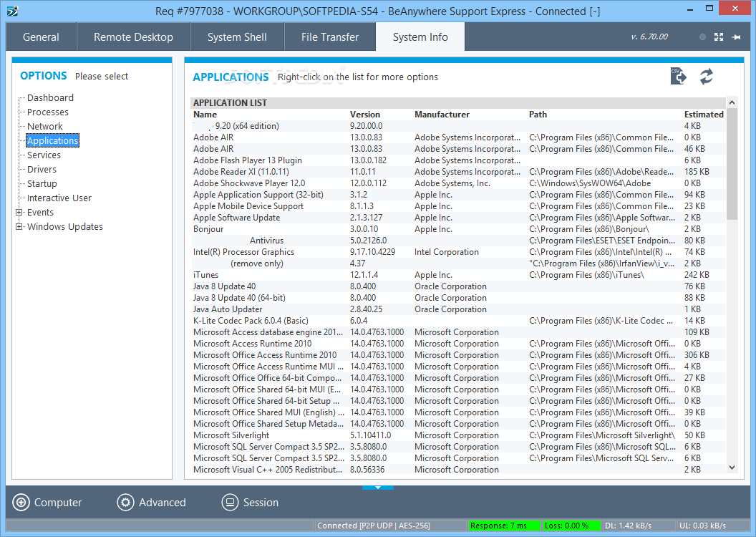Image resolution: width=756 pixels, height=537 pixels.
Task: Click the fullscreen toggle icon
Action: point(718,37)
